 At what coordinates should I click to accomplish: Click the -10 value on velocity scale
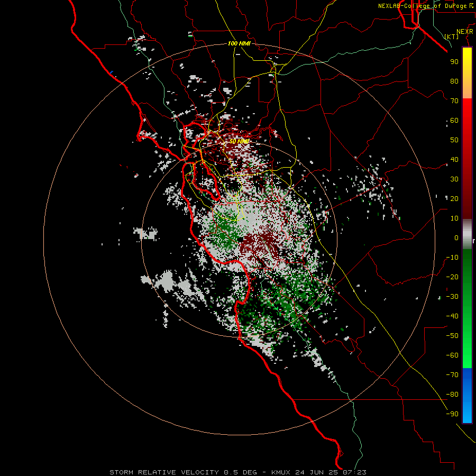(x=452, y=258)
